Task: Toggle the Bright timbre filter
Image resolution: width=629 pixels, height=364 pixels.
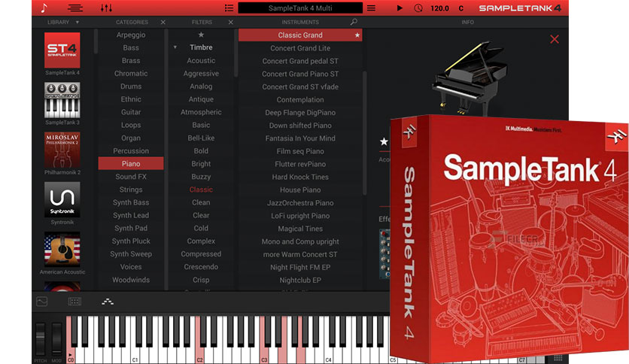Action: 201,163
